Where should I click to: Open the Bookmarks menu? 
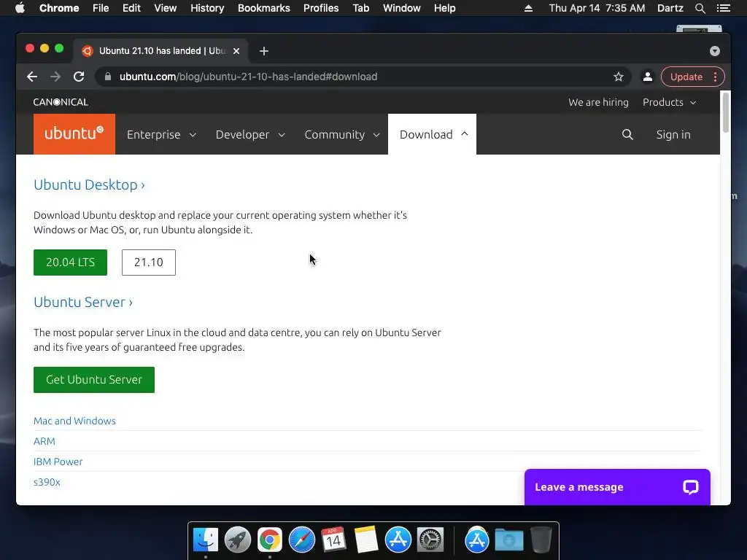click(x=264, y=8)
